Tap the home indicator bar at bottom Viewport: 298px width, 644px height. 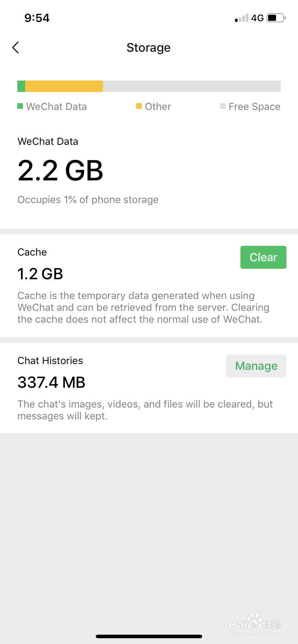pos(149,636)
